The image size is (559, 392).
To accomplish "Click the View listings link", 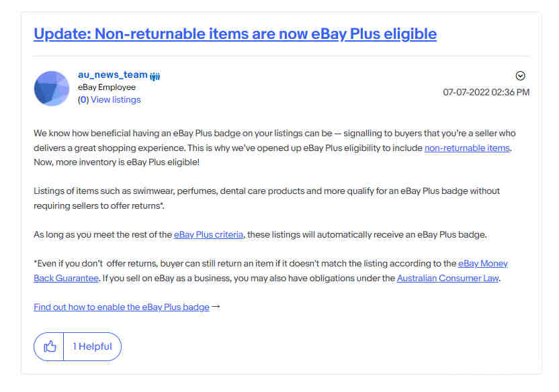I will click(116, 100).
